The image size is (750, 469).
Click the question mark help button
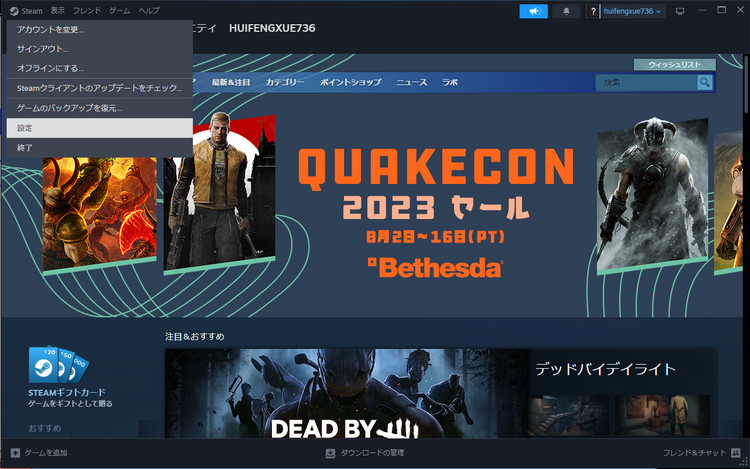click(593, 11)
